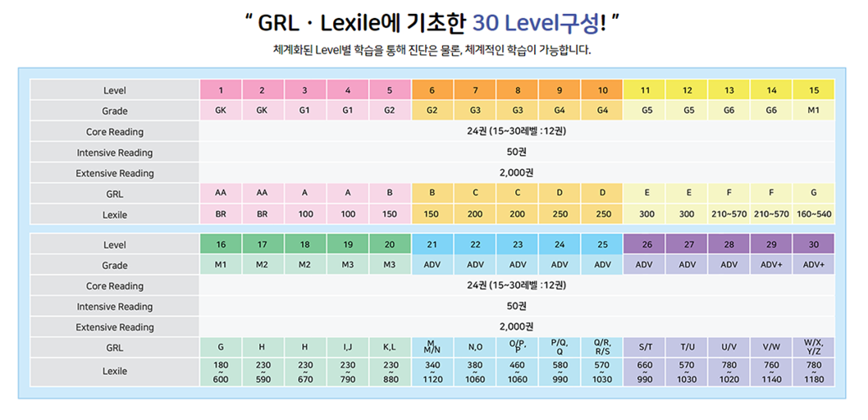
Task: Select the GRL cell "I,J"
Action: tap(348, 348)
